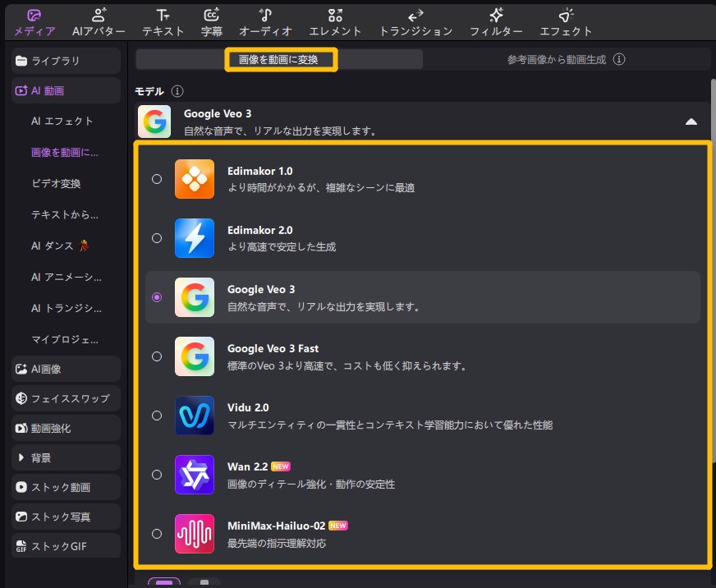Collapse the AI 動画 sidebar section
The image size is (716, 588).
pyautogui.click(x=67, y=91)
